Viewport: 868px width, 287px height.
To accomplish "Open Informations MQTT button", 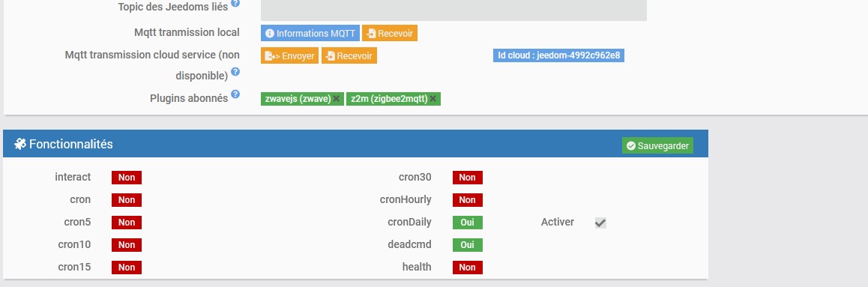I will (x=310, y=33).
